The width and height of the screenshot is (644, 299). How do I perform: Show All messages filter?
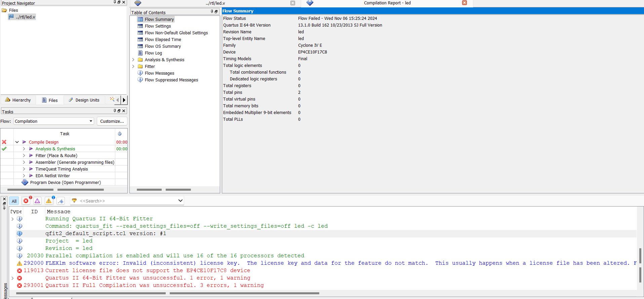coord(14,201)
